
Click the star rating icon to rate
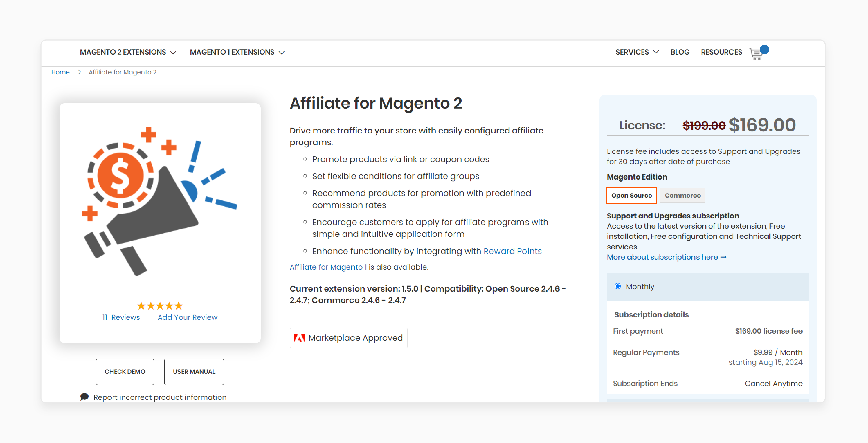[160, 306]
